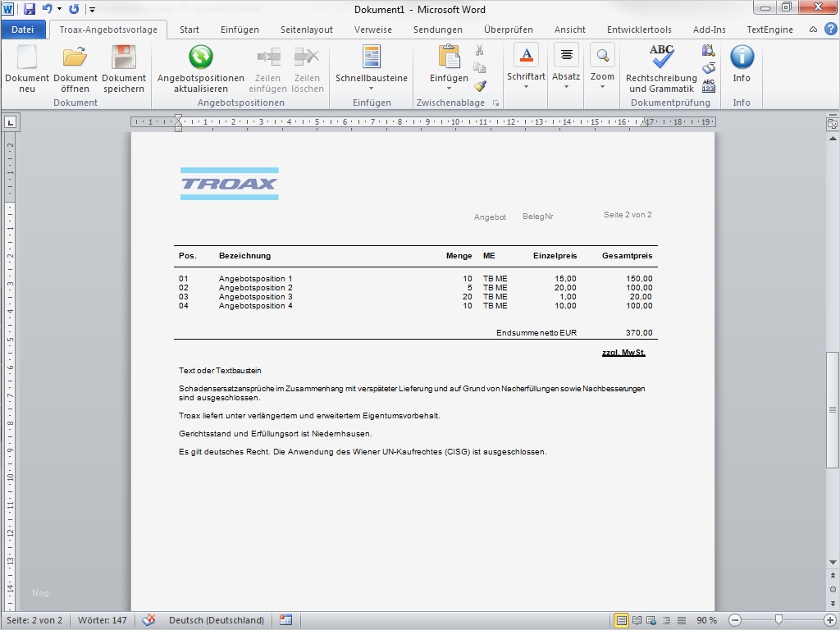Image resolution: width=840 pixels, height=630 pixels.
Task: Click the Word application icon
Action: (x=8, y=9)
